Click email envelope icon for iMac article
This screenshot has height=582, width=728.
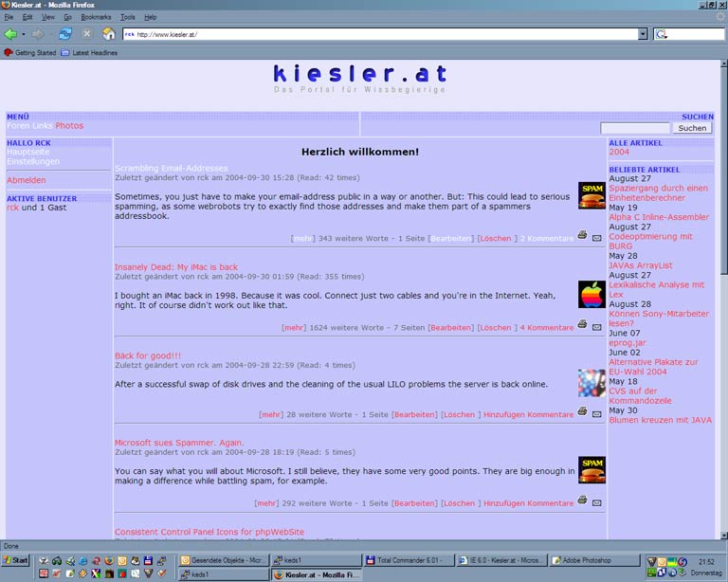(x=596, y=327)
